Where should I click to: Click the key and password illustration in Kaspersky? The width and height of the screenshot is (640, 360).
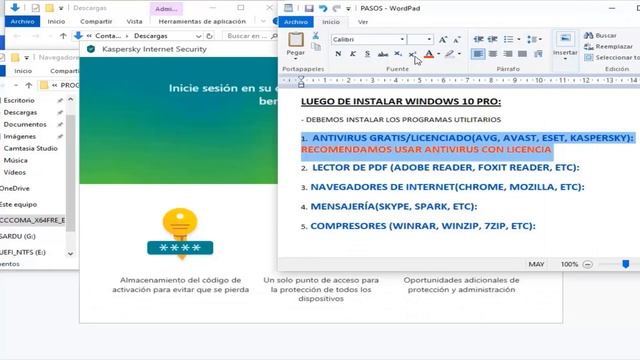(x=180, y=234)
